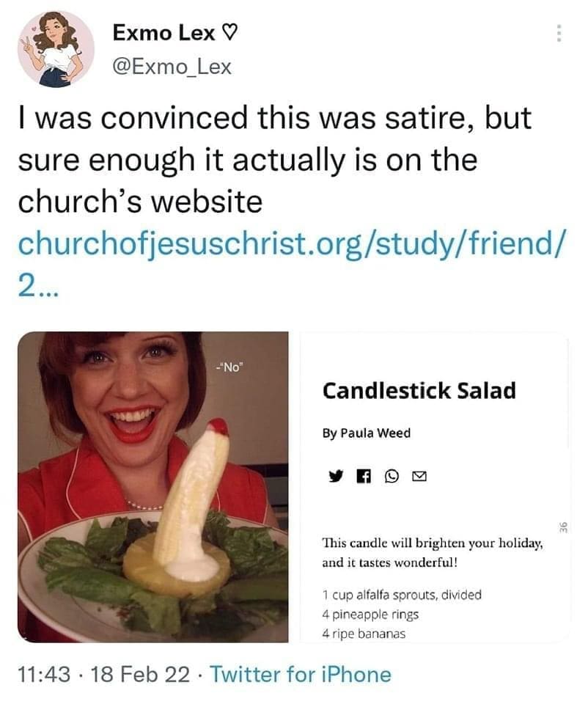This screenshot has width=588, height=704.
Task: Select the By Paula Weed author line
Action: (366, 433)
